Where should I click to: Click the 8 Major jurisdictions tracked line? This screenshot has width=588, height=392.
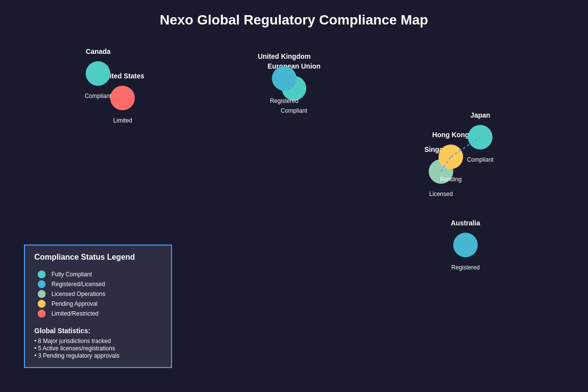tap(73, 341)
